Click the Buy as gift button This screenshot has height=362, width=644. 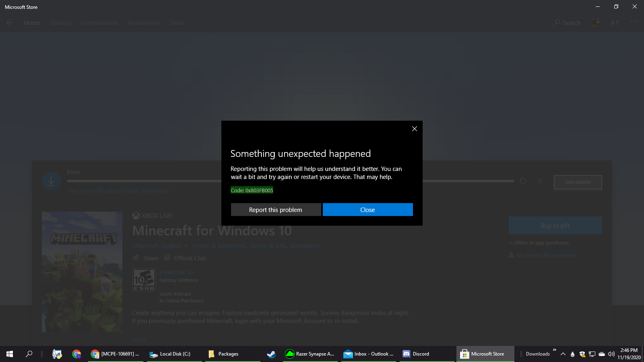coord(555,226)
